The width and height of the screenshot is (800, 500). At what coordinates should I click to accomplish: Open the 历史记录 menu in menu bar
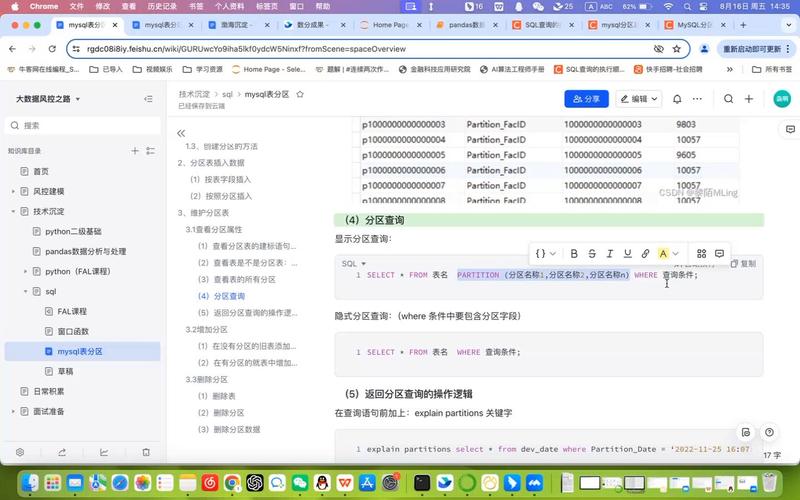162,7
